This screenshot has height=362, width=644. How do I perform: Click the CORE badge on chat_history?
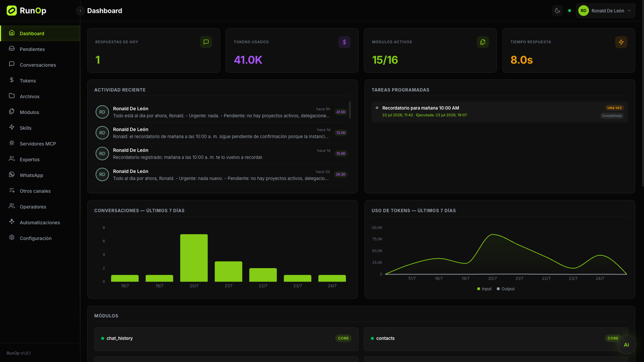pyautogui.click(x=343, y=338)
